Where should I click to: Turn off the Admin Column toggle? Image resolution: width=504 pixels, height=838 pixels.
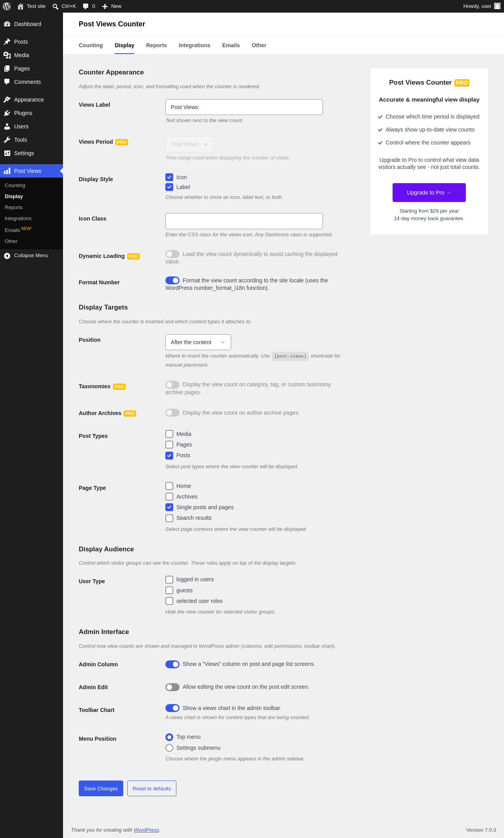tap(172, 664)
